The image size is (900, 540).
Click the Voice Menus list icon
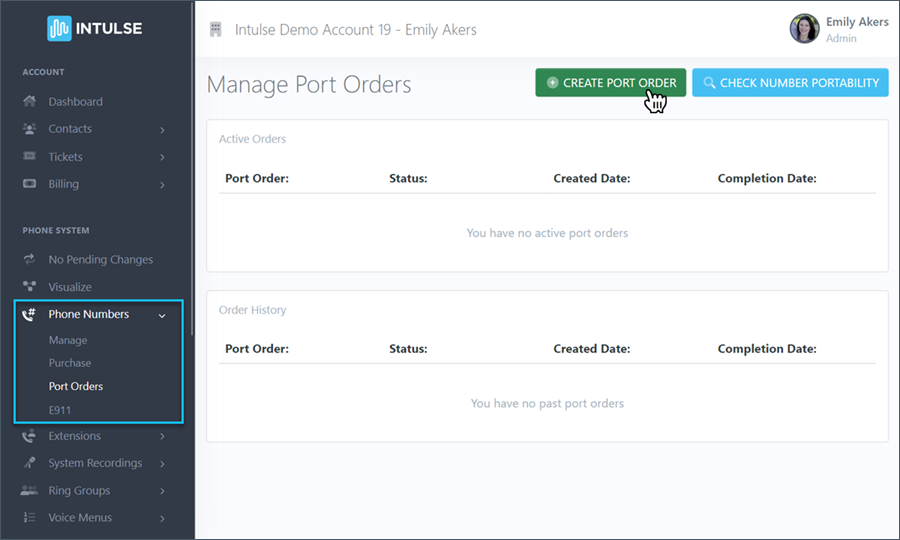tap(29, 518)
